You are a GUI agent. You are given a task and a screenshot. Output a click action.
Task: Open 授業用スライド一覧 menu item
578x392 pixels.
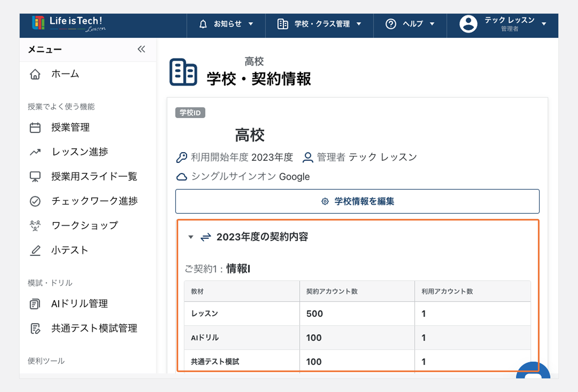pyautogui.click(x=94, y=176)
